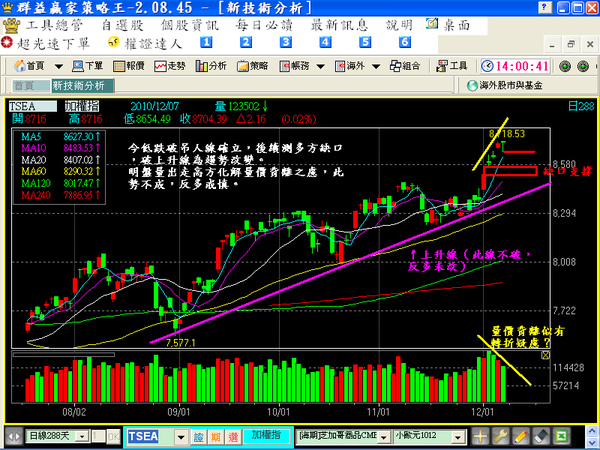Expand the dropdown arrow next to 帳務
600x450 pixels.
(x=321, y=67)
